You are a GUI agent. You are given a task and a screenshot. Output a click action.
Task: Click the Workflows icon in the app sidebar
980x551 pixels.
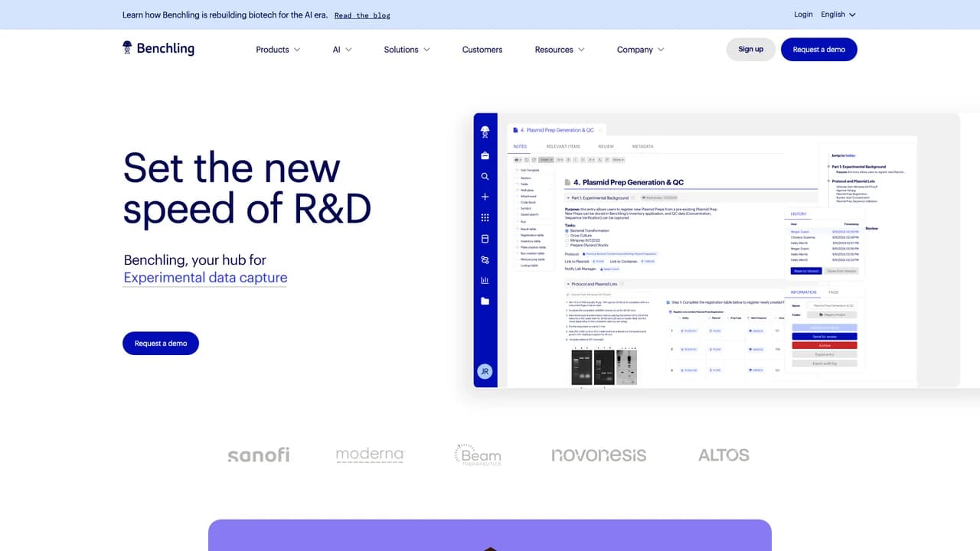tap(485, 259)
